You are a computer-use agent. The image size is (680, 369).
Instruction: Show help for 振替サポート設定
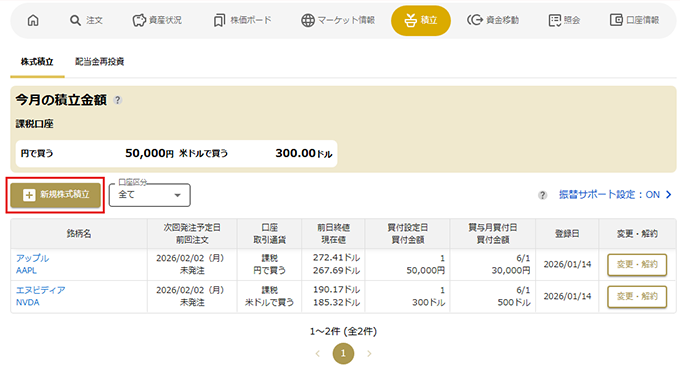[x=543, y=195]
